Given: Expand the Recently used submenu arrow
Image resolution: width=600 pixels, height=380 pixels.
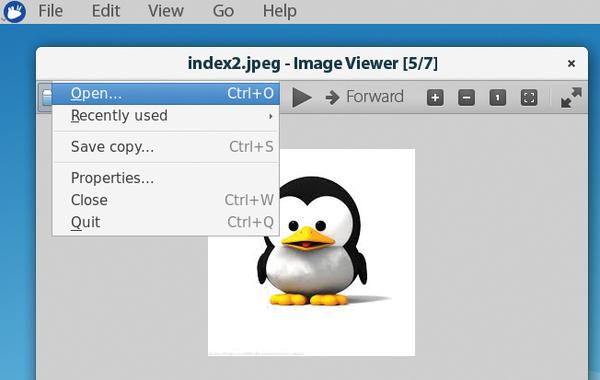Looking at the screenshot, I should click(271, 116).
